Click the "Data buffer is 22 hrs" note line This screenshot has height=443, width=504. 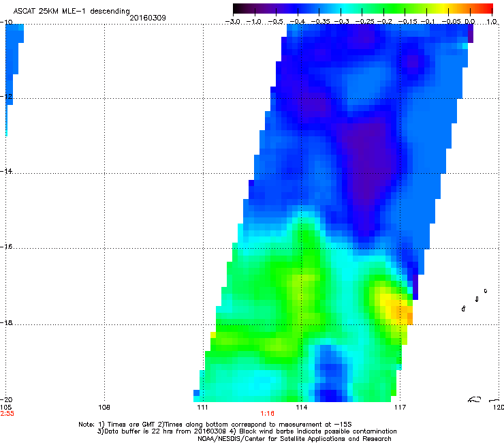coord(247,431)
